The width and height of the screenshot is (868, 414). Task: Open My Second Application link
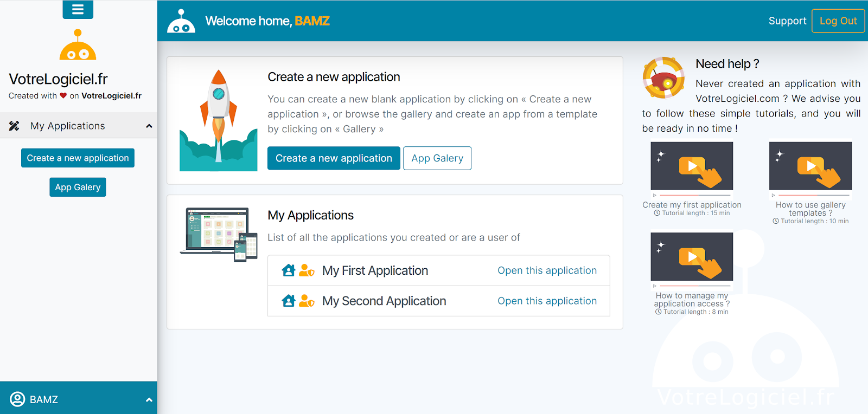[x=547, y=301]
